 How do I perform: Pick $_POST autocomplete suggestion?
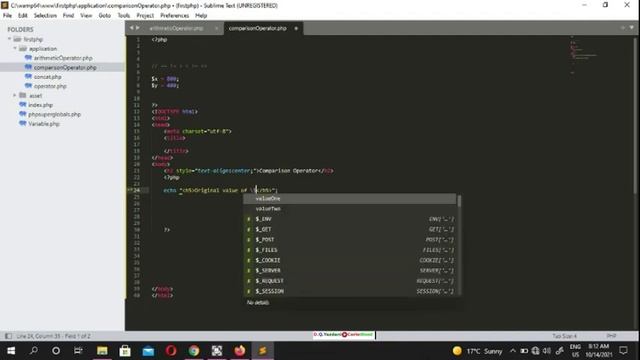tap(350, 240)
